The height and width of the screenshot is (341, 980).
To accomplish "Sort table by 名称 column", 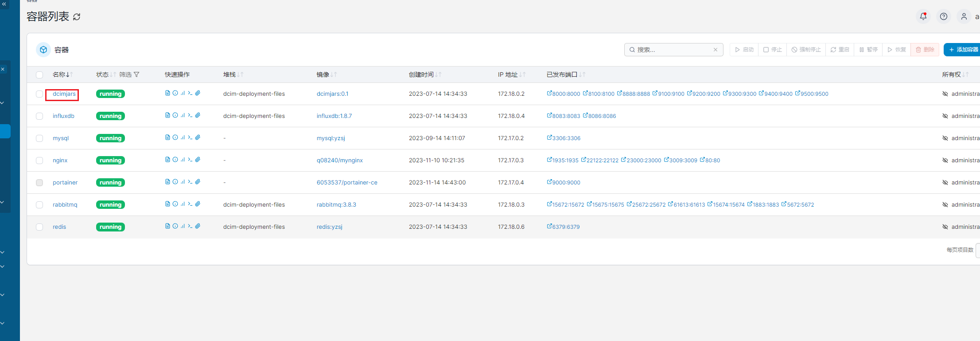I will pos(62,74).
